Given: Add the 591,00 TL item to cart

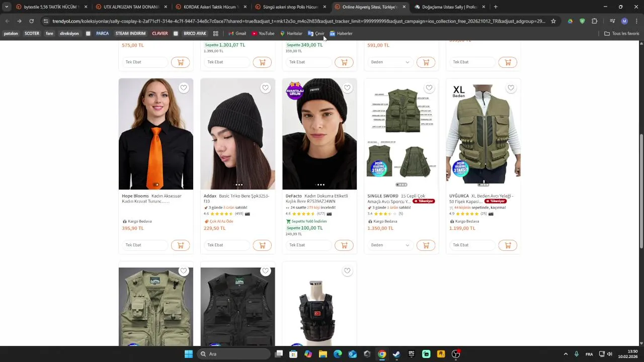Looking at the screenshot, I should pos(426,62).
